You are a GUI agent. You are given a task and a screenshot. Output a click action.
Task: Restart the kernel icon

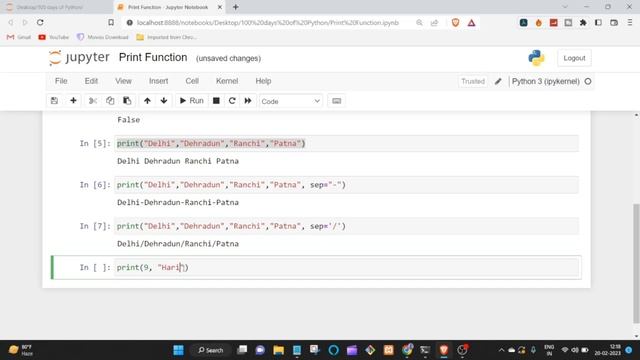[x=232, y=101]
